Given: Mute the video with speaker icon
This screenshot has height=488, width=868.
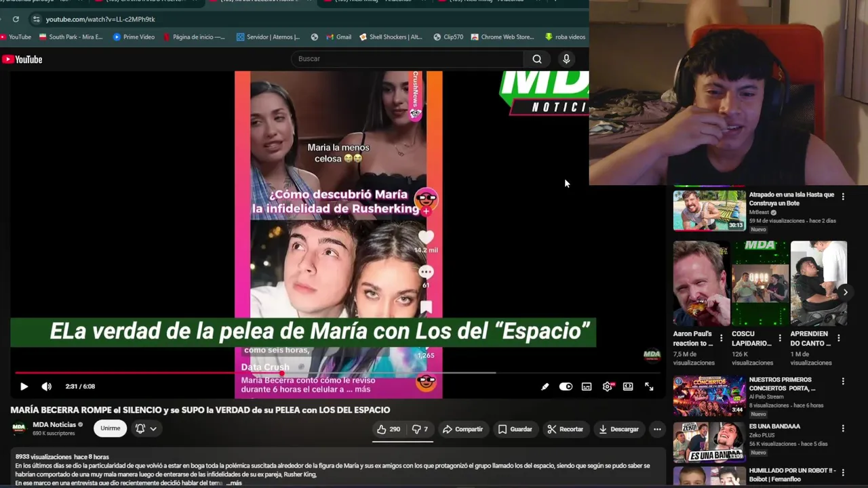Looking at the screenshot, I should (46, 386).
